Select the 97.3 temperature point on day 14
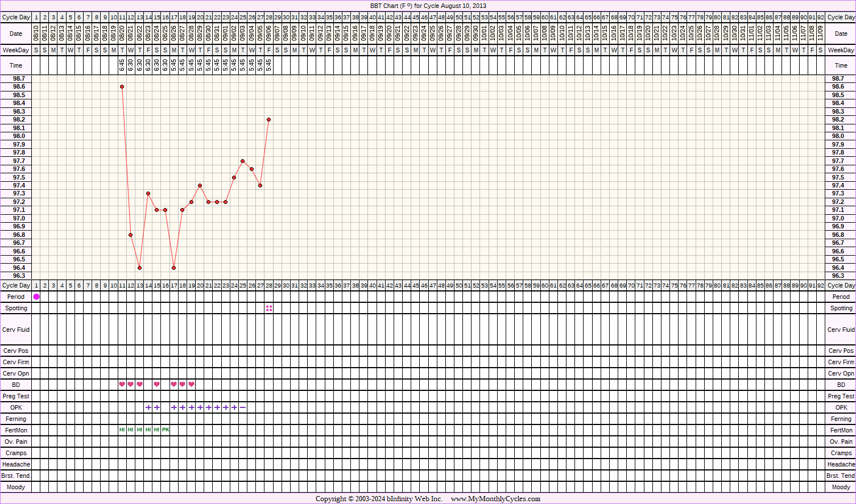 (148, 193)
